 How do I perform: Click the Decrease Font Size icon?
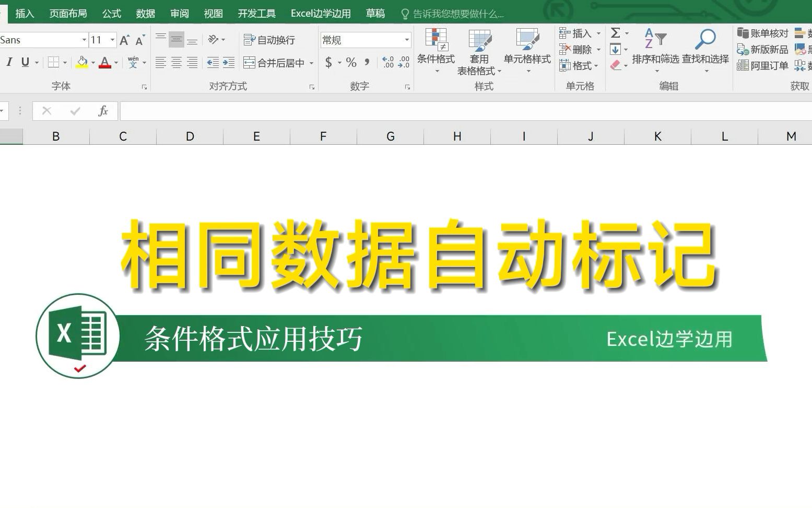click(x=139, y=40)
